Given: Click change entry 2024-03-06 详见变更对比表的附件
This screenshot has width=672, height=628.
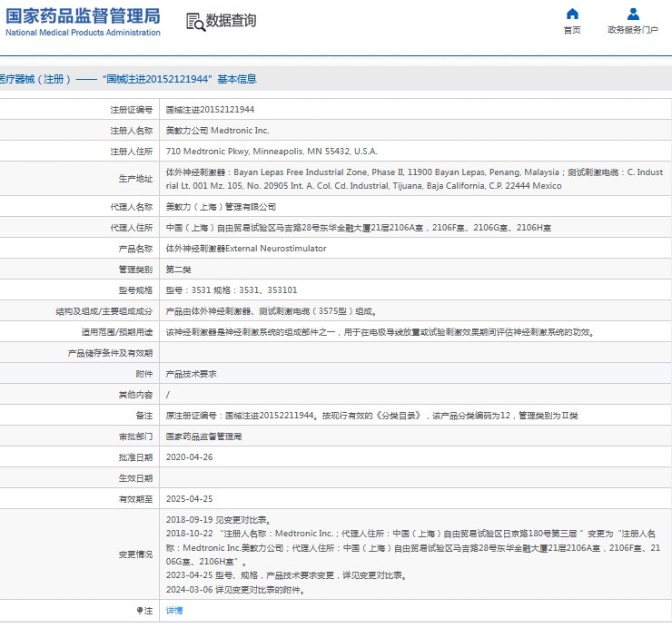Looking at the screenshot, I should coord(236,590).
